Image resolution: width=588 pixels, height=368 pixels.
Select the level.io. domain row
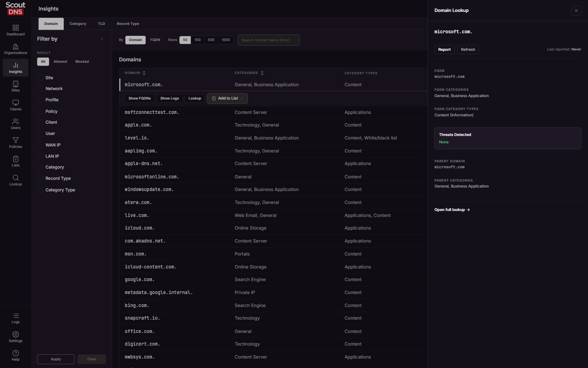tap(273, 138)
